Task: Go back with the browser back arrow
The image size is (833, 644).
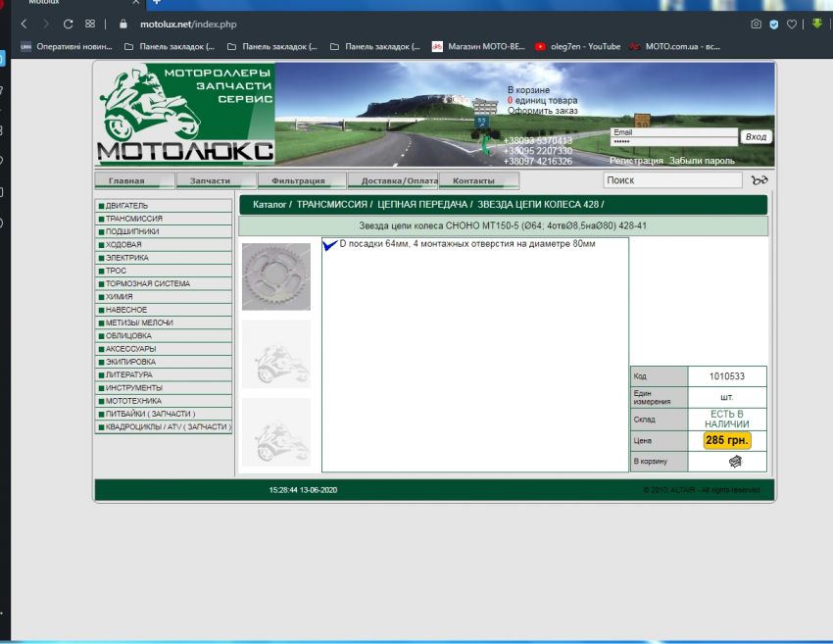Action: click(24, 24)
